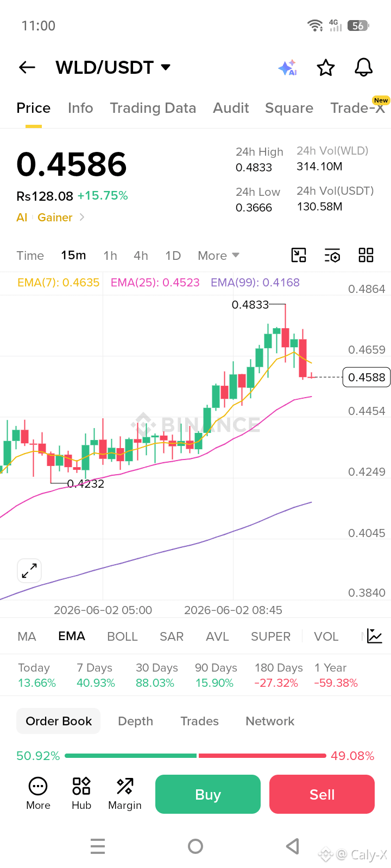Tap Today 13.66% performance
Viewport: 391px width, 868px height.
click(37, 675)
